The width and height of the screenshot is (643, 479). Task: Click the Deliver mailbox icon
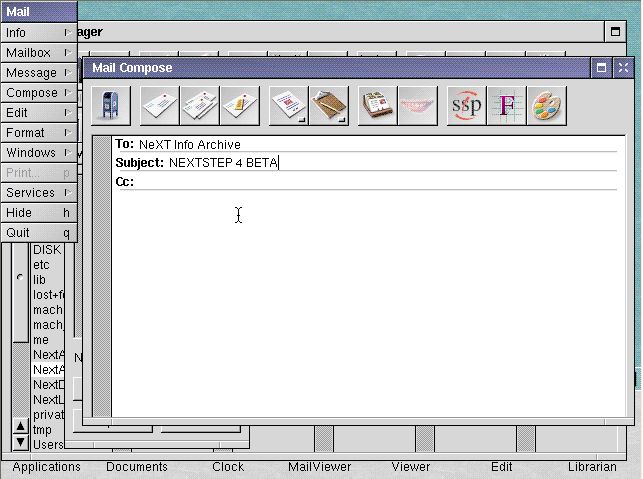[111, 105]
